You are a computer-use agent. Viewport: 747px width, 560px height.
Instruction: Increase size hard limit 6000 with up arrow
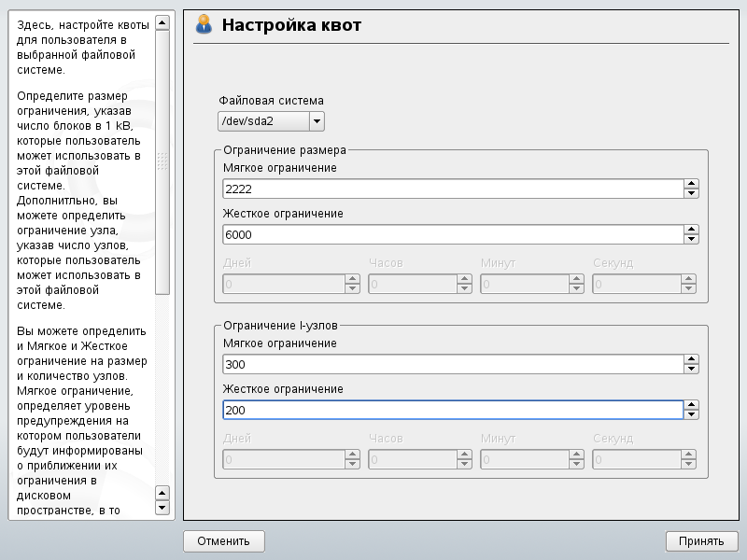691,230
